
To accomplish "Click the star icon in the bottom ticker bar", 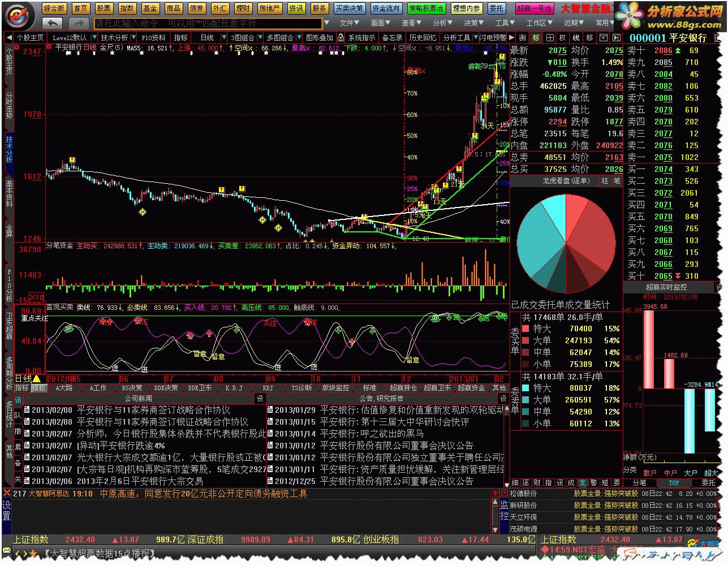I will (33, 554).
